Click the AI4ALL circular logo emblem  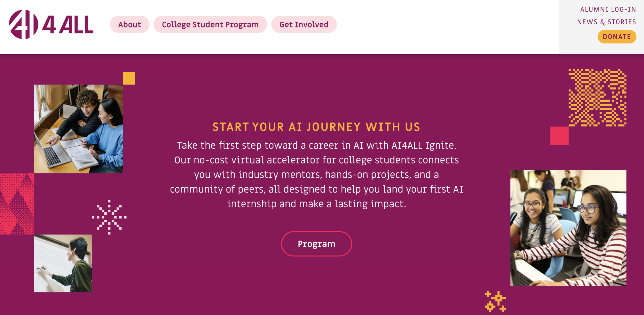tap(23, 24)
